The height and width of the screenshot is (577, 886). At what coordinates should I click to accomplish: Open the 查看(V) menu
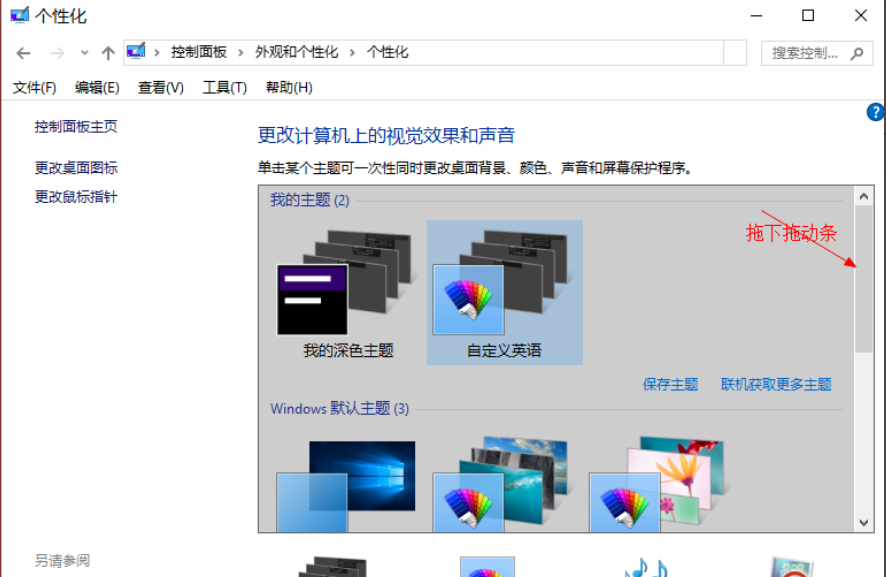point(159,87)
